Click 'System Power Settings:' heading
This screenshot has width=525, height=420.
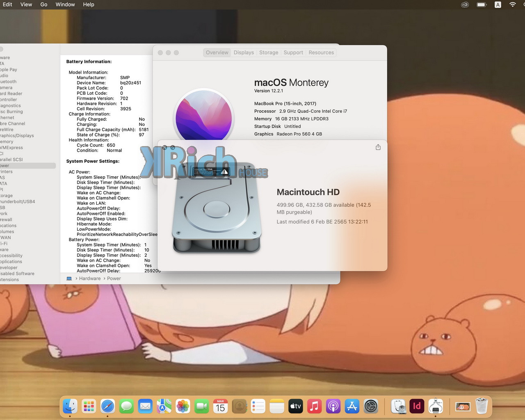click(93, 161)
